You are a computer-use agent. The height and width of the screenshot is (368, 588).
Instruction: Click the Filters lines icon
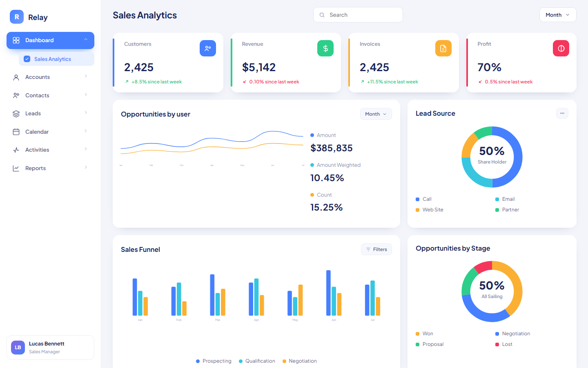click(x=368, y=249)
